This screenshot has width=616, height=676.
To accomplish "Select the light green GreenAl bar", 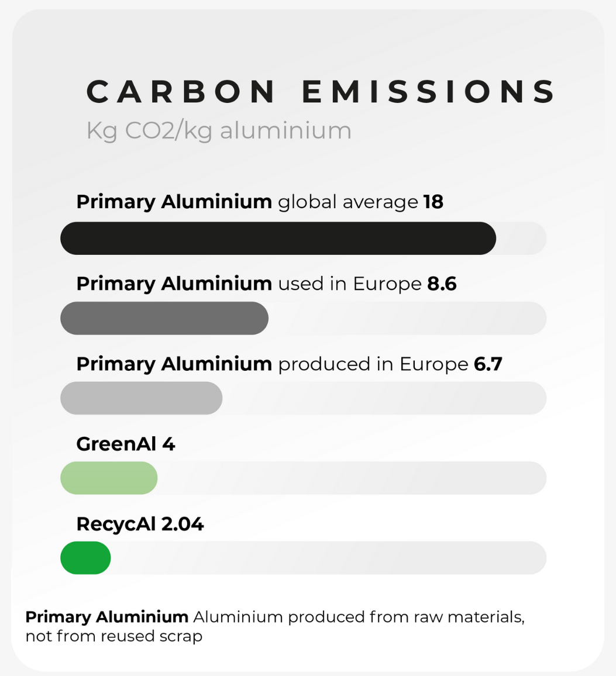I will pyautogui.click(x=109, y=478).
